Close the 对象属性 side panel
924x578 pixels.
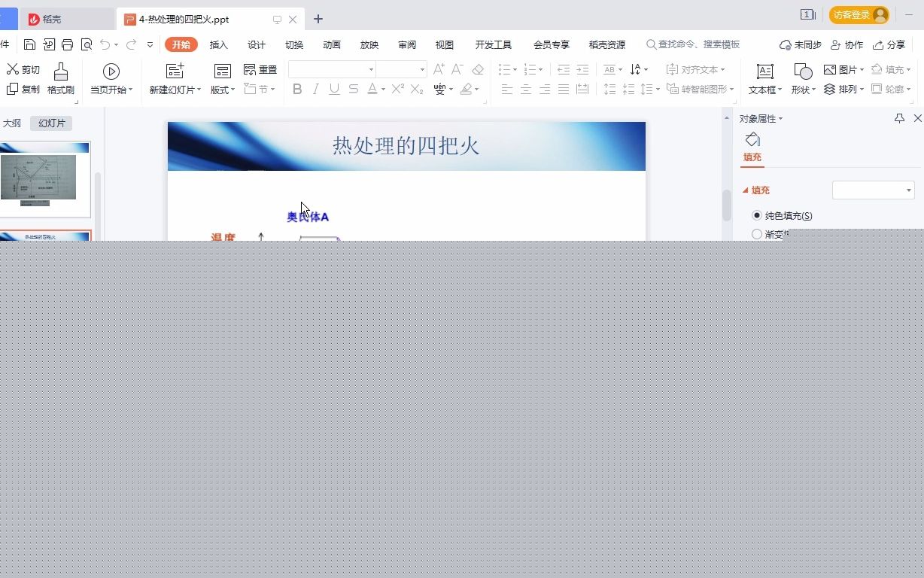coord(917,118)
